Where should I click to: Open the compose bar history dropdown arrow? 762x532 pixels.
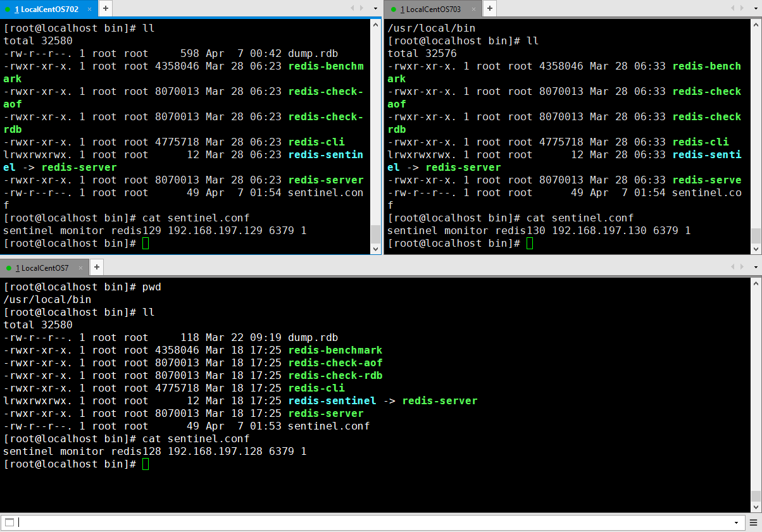coord(737,523)
